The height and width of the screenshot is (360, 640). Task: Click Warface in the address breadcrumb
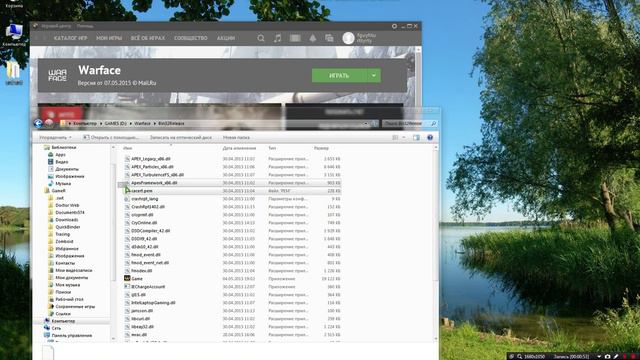point(142,123)
